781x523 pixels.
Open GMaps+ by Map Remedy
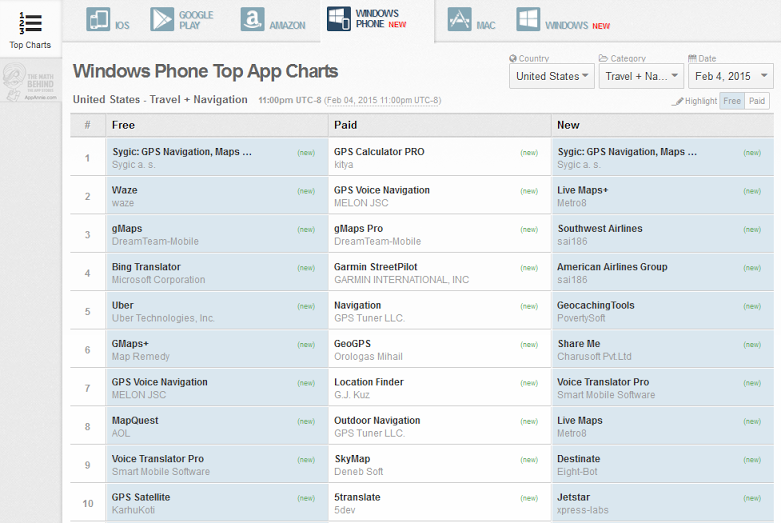pyautogui.click(x=130, y=344)
